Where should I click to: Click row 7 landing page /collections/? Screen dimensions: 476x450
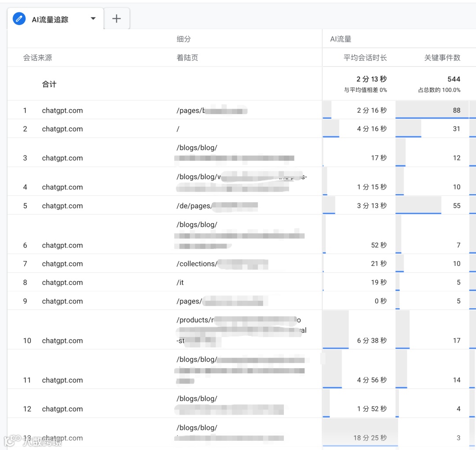coord(222,264)
